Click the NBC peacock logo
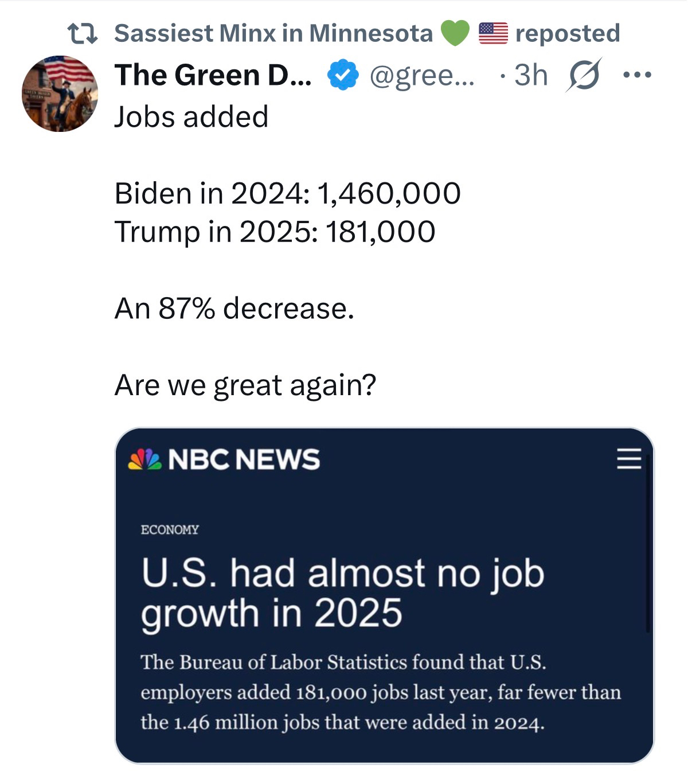Image resolution: width=688 pixels, height=784 pixels. click(144, 459)
